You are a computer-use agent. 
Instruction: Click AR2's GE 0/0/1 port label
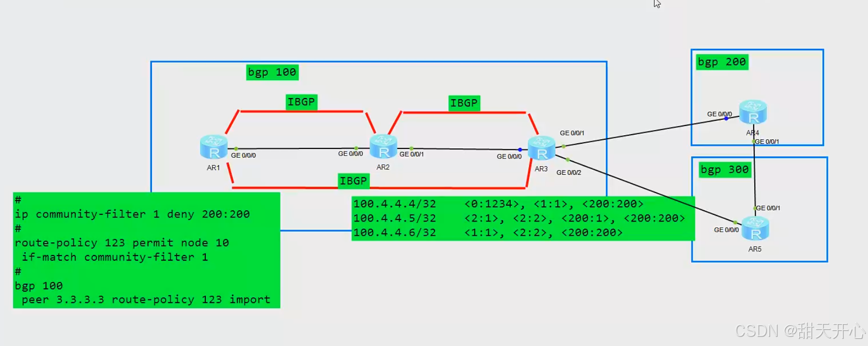(x=412, y=154)
